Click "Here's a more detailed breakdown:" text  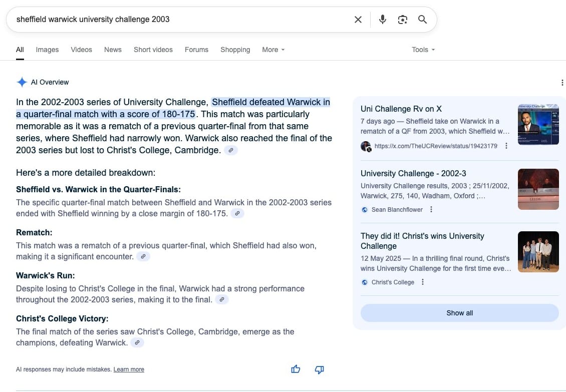coord(86,173)
